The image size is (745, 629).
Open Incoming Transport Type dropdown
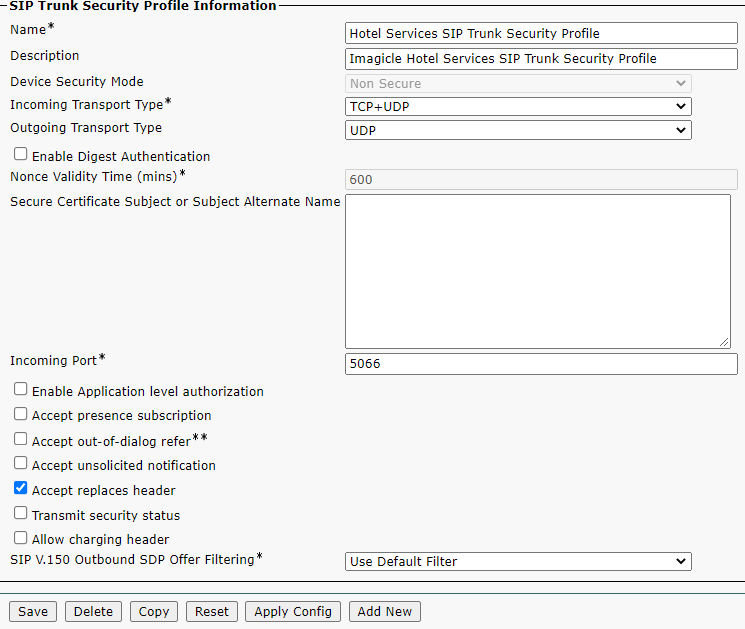517,106
